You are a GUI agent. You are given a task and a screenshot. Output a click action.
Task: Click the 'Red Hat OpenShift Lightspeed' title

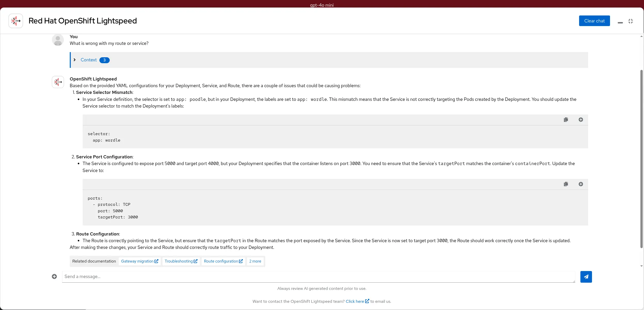click(83, 21)
